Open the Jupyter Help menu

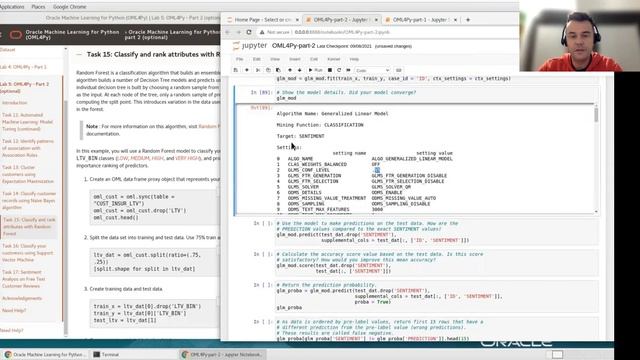click(354, 59)
